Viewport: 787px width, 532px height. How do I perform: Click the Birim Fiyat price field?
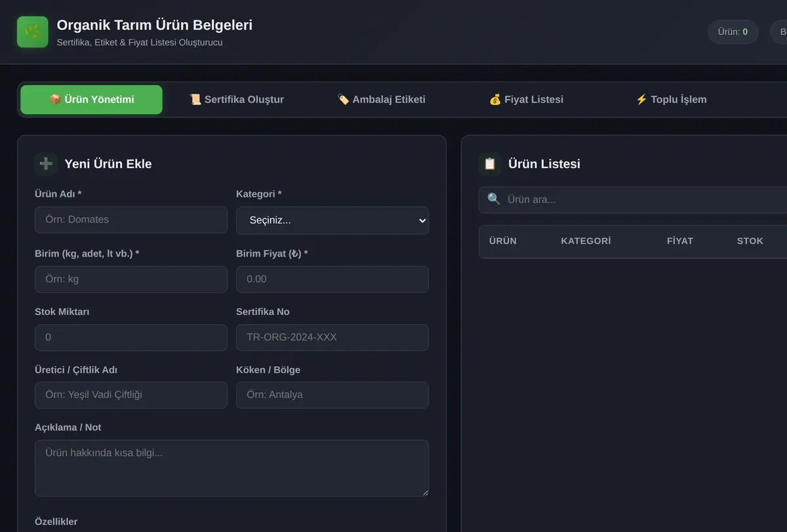click(x=333, y=279)
